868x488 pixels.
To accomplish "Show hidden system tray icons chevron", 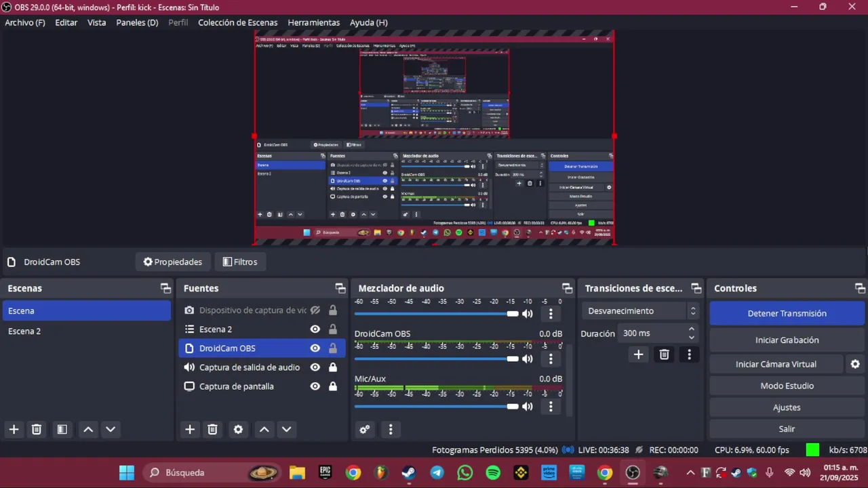I will click(x=690, y=472).
